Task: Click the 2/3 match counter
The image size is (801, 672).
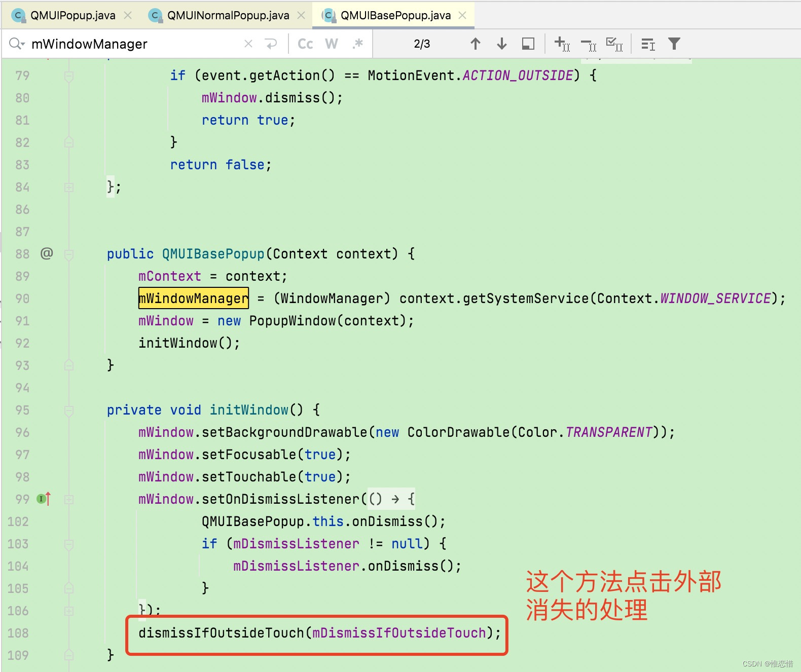Action: pos(422,44)
